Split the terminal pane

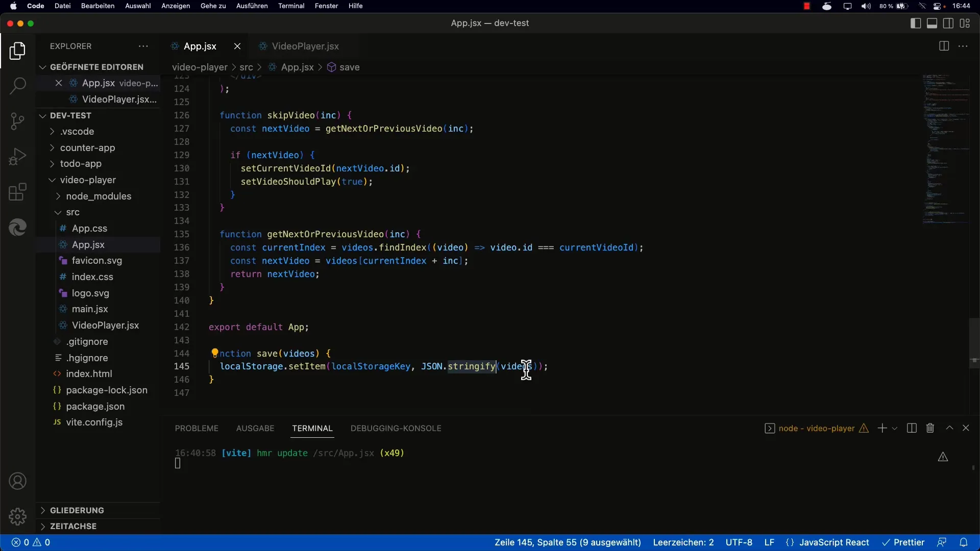click(x=912, y=428)
